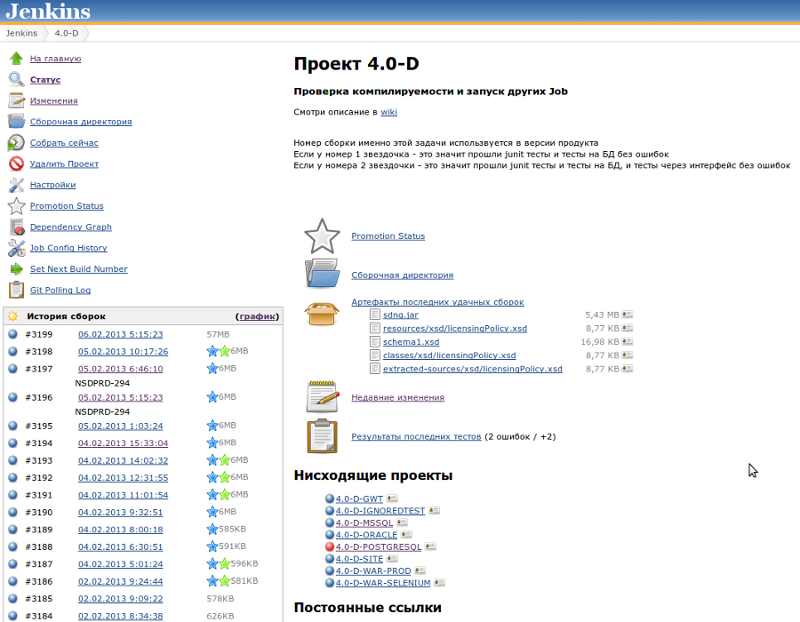800x622 pixels.
Task: Open the main Сборочная директория link
Action: pos(402,275)
